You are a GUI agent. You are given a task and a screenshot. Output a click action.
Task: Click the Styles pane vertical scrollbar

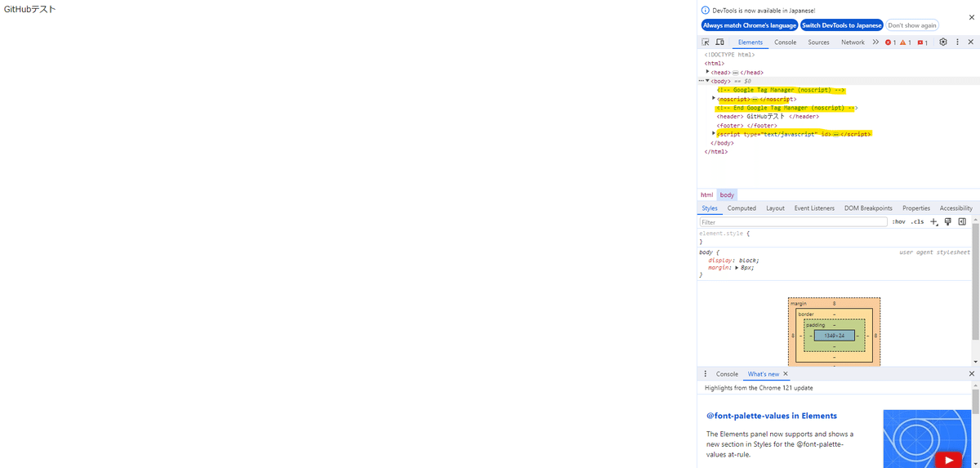point(975,280)
